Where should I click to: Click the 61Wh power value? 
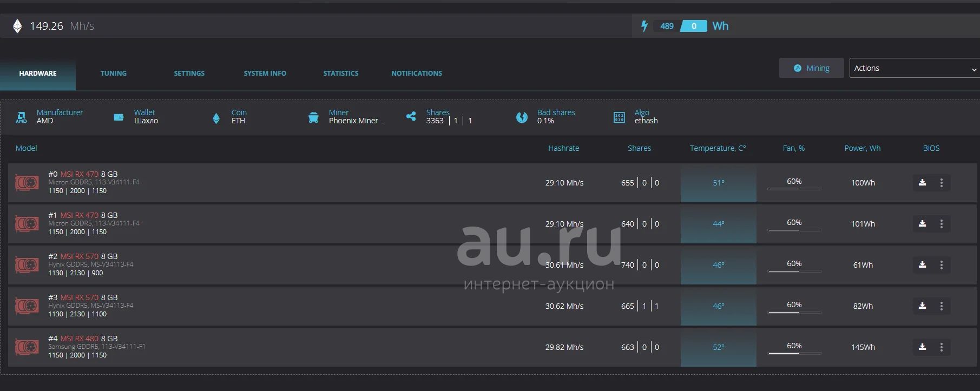(863, 265)
